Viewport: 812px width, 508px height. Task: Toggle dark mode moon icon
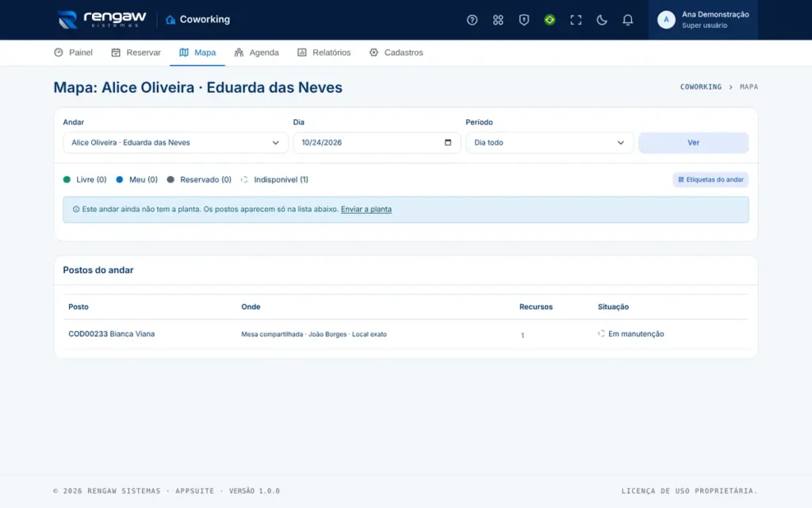point(601,20)
